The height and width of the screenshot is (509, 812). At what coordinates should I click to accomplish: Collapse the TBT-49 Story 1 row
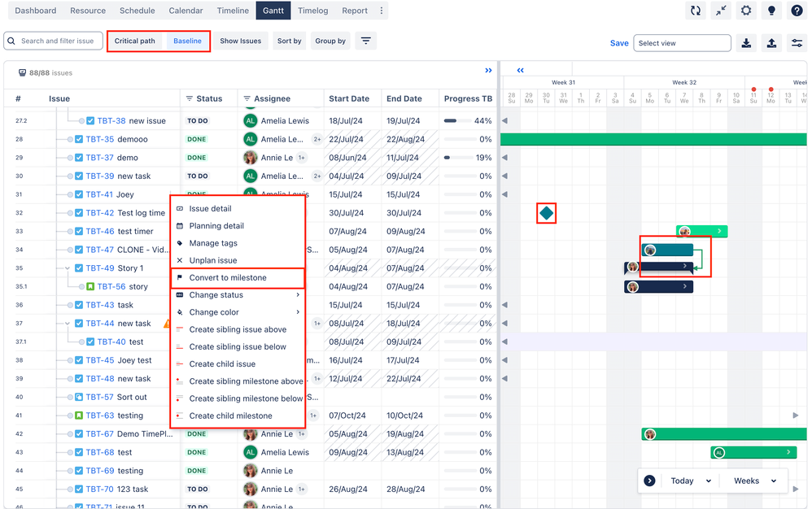pos(68,268)
